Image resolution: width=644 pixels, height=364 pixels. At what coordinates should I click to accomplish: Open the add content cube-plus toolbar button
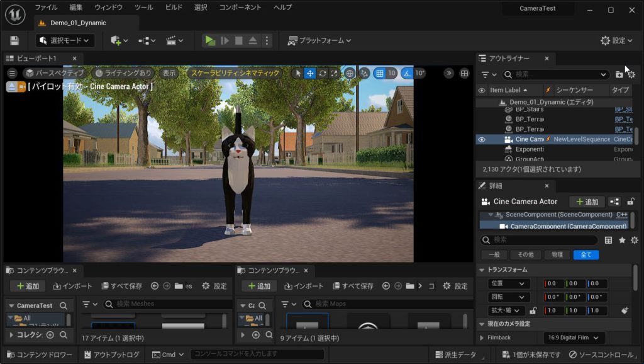[x=119, y=40]
